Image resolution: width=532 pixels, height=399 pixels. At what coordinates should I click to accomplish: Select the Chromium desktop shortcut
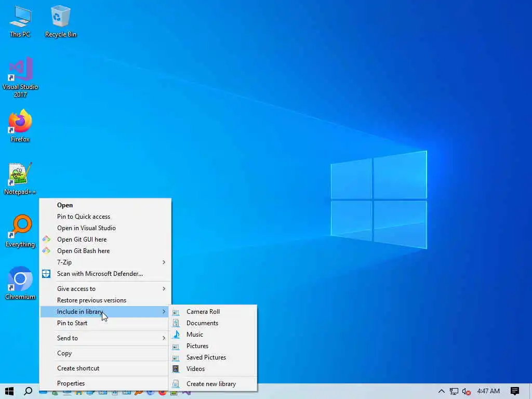coord(20,284)
